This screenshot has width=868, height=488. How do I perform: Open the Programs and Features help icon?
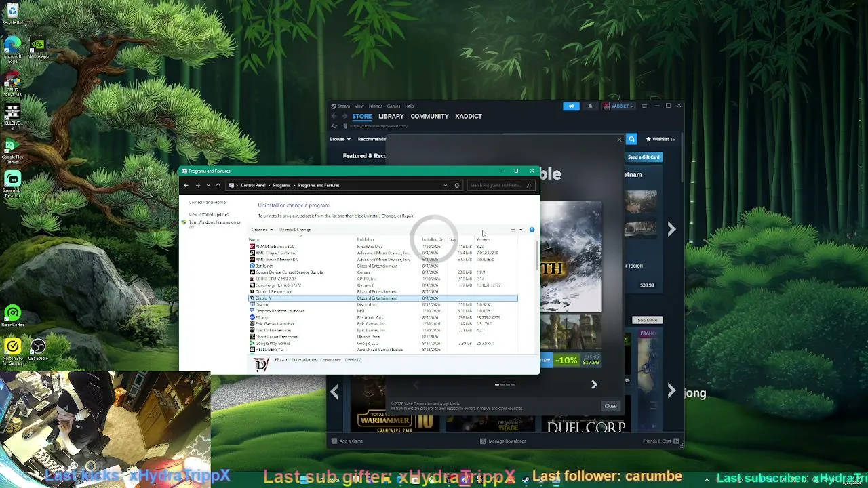[532, 230]
